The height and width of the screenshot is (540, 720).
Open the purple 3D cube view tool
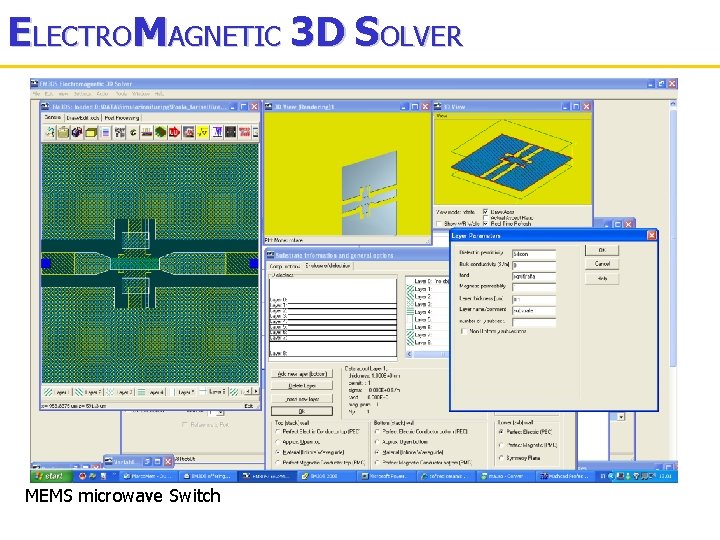77,133
